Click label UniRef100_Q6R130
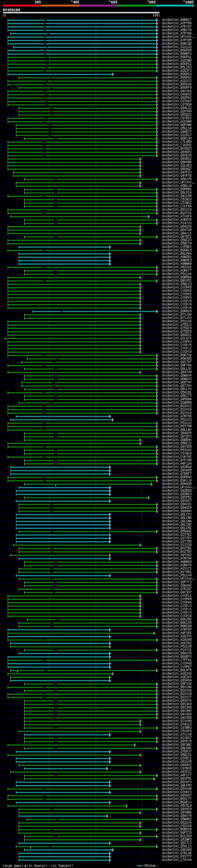 177,139
